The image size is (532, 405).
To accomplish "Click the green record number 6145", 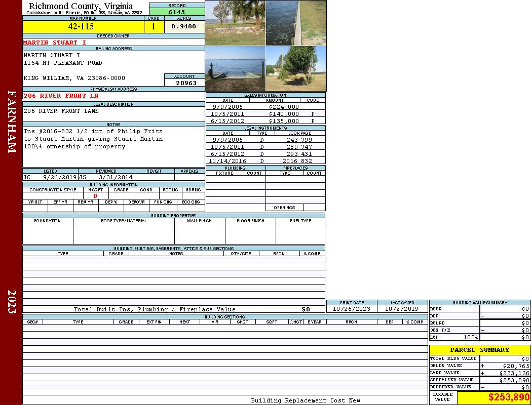I will click(177, 12).
